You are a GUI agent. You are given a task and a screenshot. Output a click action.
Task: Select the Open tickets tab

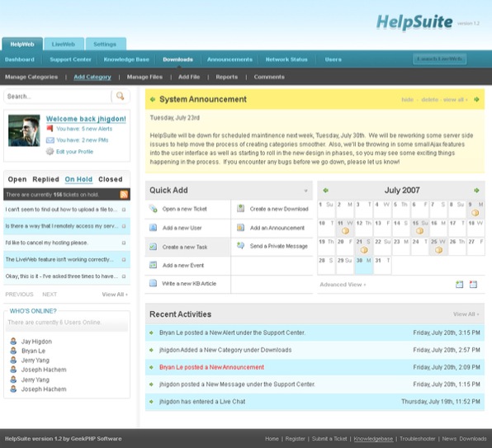tap(17, 179)
